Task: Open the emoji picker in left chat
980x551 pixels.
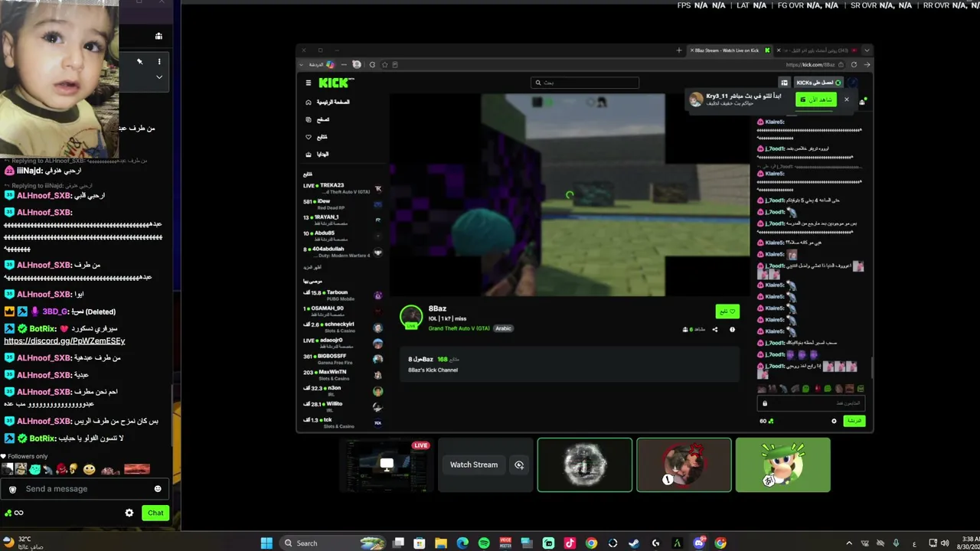Action: click(158, 489)
